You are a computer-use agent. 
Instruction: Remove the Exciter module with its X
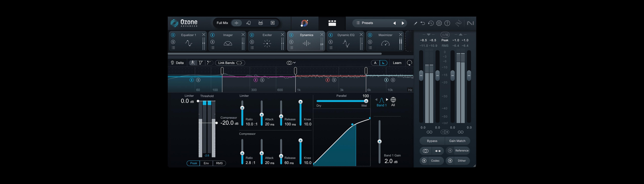282,35
